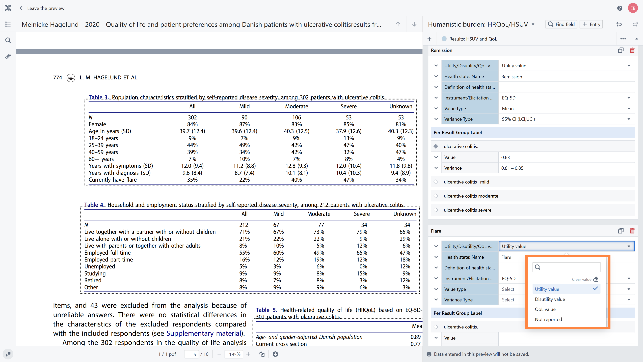Open the search panel magnifier icon
644x362 pixels.
[8, 40]
